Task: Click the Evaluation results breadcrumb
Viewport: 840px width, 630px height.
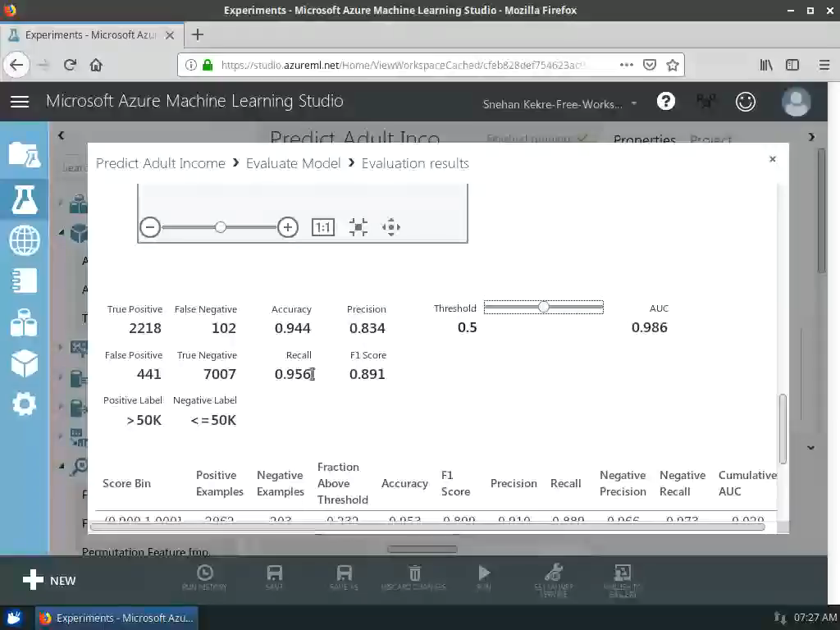Action: click(415, 163)
